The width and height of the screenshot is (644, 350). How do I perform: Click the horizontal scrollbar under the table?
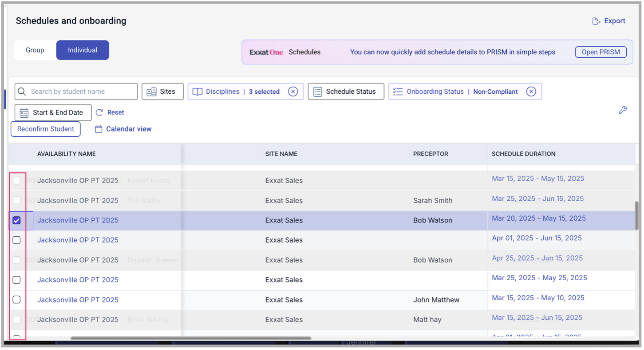(x=191, y=338)
